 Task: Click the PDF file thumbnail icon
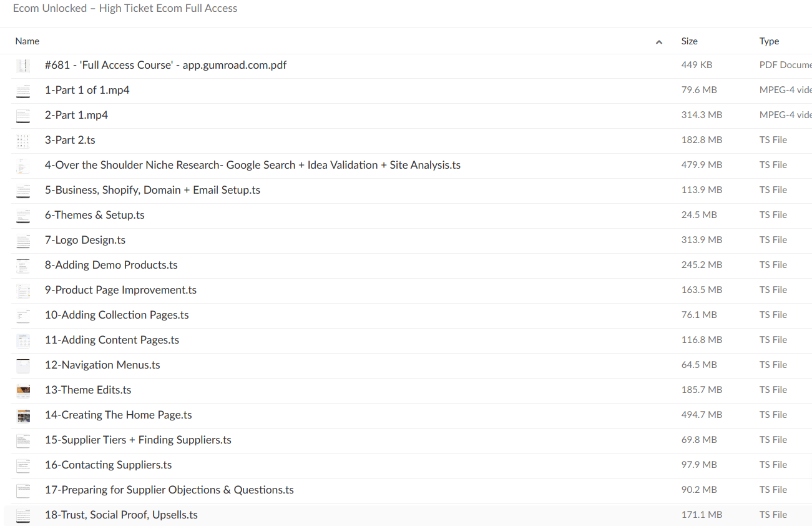[23, 66]
